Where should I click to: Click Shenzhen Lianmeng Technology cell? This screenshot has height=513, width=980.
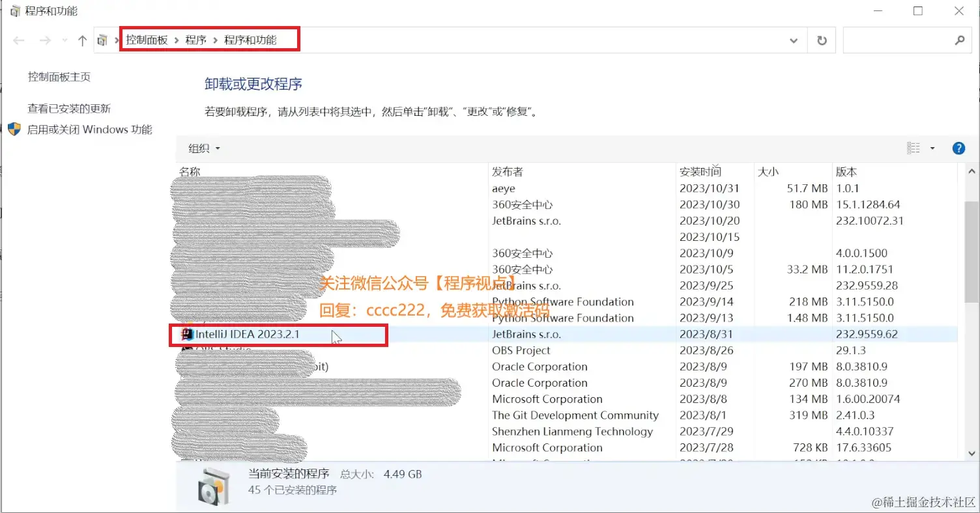tap(572, 432)
